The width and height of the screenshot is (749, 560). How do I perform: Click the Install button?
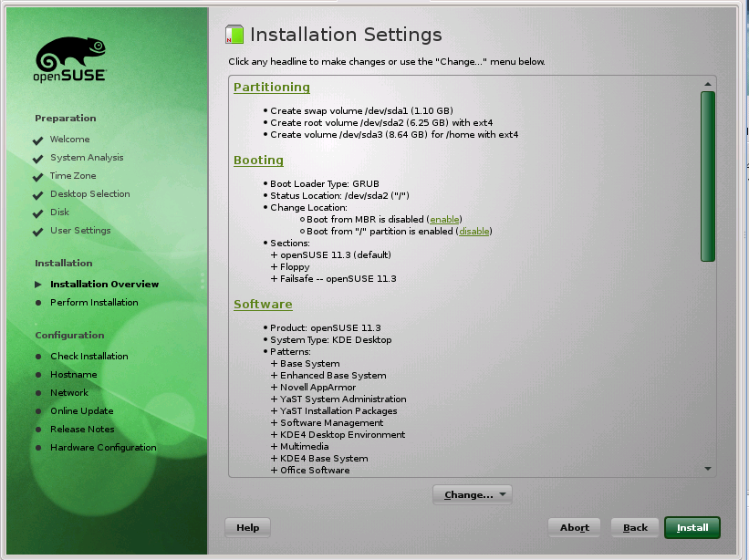point(692,527)
